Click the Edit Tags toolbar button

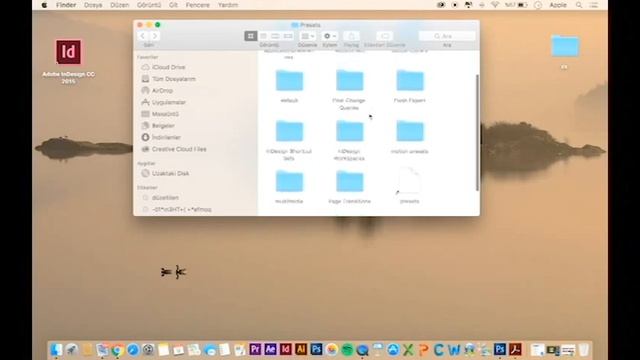point(384,36)
